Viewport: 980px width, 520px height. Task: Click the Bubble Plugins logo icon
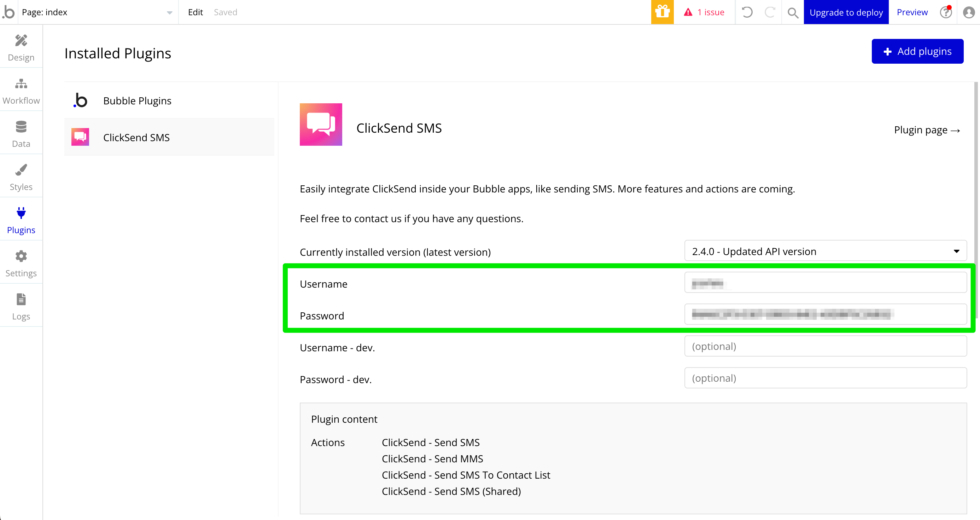click(x=80, y=100)
